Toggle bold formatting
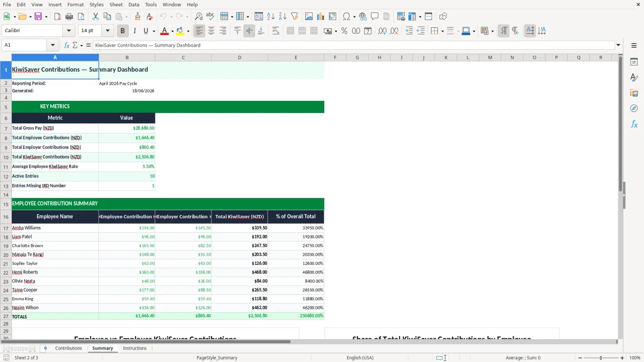The height and width of the screenshot is (362, 644). click(x=122, y=31)
